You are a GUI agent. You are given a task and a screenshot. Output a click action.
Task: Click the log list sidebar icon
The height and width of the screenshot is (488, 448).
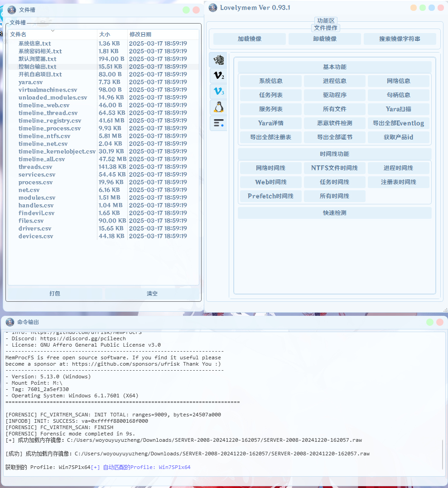point(218,123)
